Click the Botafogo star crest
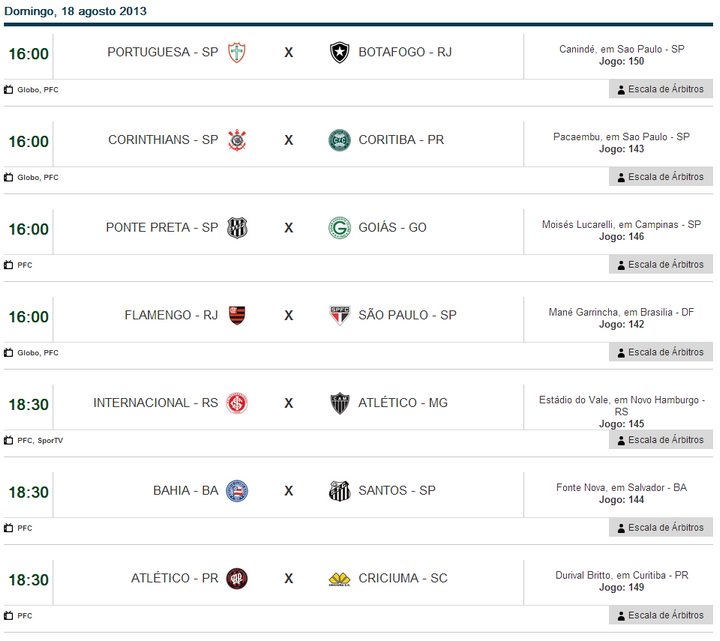This screenshot has width=720, height=641. (x=340, y=52)
